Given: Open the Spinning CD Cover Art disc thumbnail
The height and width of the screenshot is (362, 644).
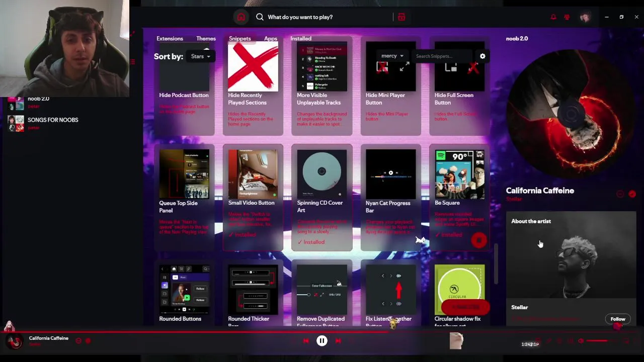Looking at the screenshot, I should point(322,174).
